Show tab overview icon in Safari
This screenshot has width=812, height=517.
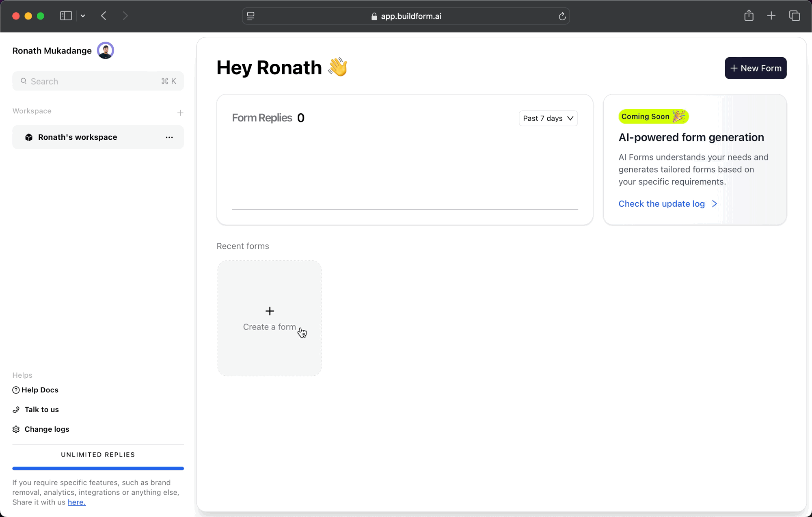click(x=795, y=16)
